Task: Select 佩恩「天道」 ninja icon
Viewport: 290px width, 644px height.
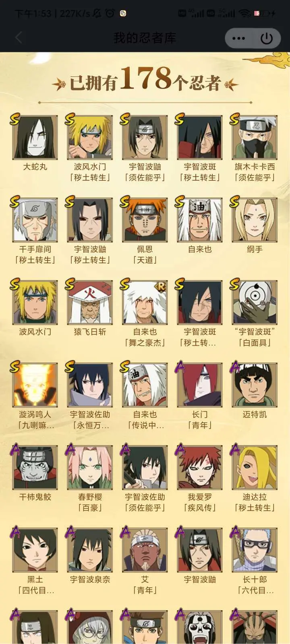Action: point(145,220)
